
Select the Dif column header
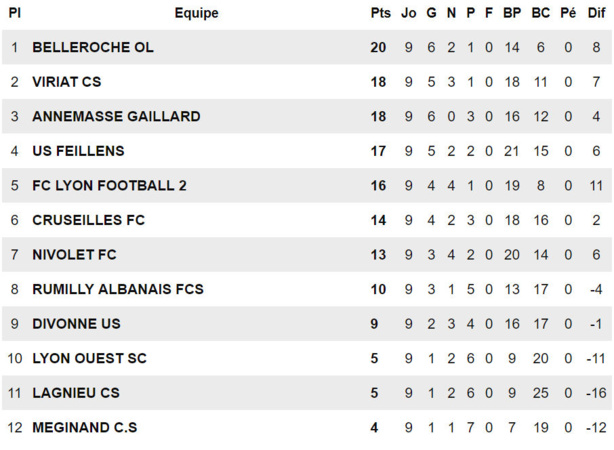(596, 13)
